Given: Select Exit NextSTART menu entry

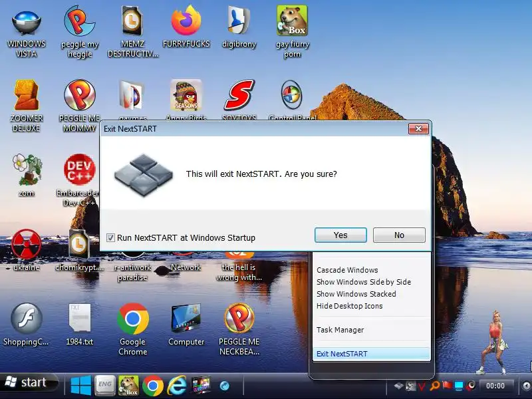Looking at the screenshot, I should tap(371, 354).
